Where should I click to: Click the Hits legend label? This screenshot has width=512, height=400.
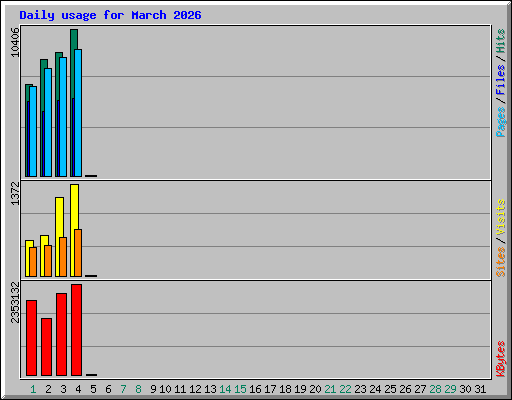(500, 41)
